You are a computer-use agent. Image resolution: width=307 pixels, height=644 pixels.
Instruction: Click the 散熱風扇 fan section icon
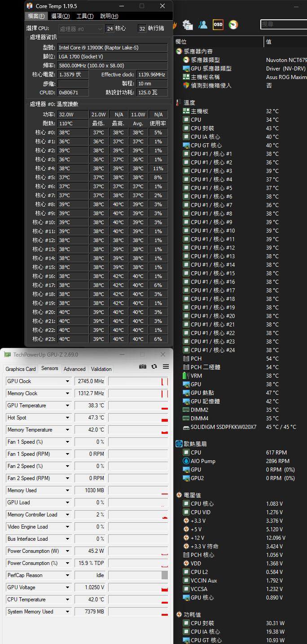179,444
